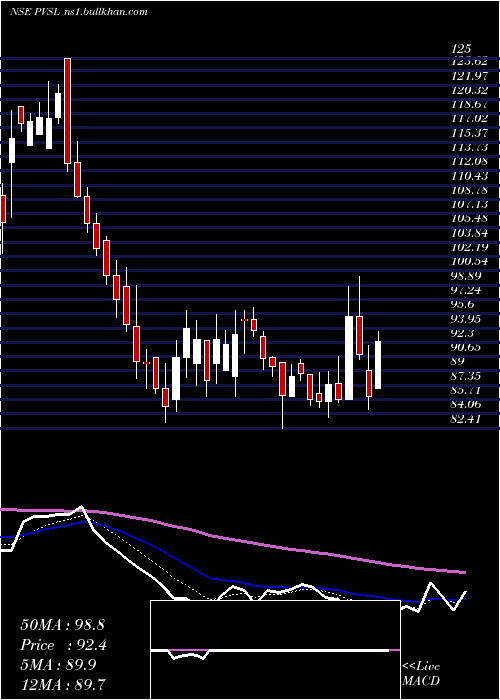Click the 92.3 price level label
The width and height of the screenshot is (500, 700).
point(463,333)
